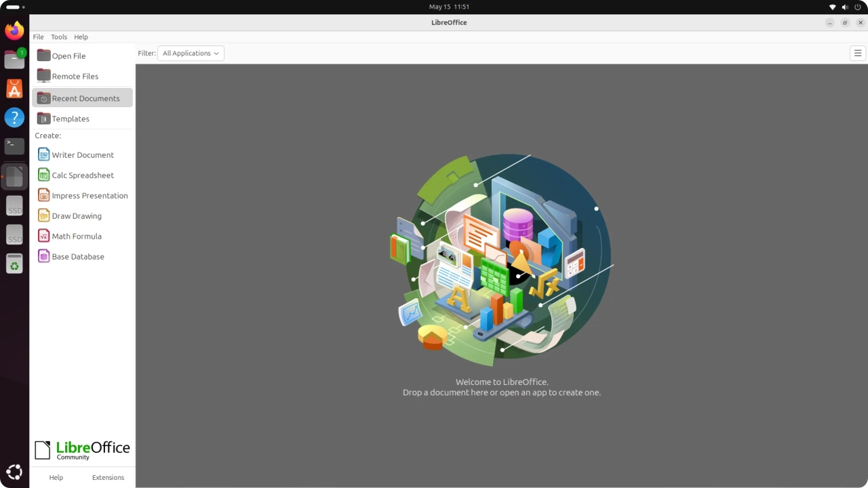
Task: Open the system status menu in top bar
Action: 845,7
